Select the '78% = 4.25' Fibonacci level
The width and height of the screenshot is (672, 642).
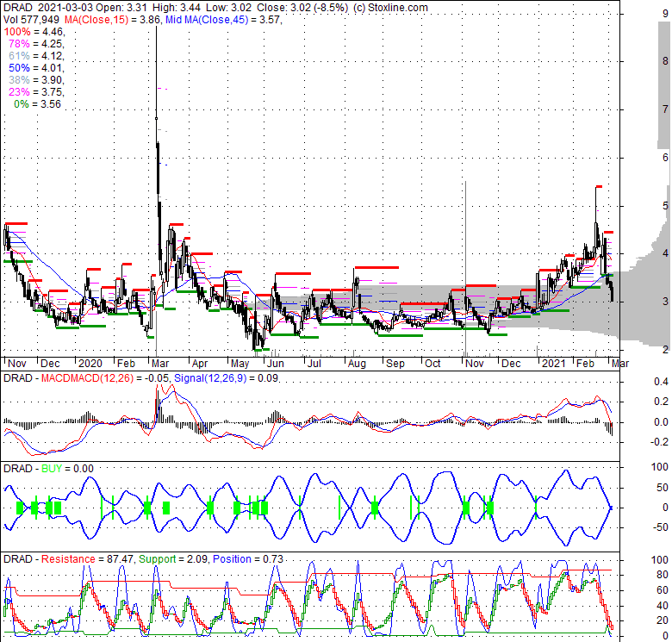[36, 44]
